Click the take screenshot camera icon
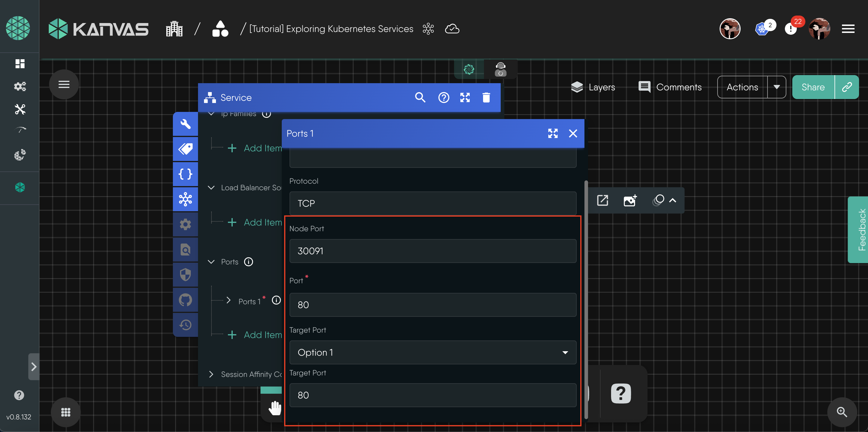Image resolution: width=868 pixels, height=432 pixels. 629,200
